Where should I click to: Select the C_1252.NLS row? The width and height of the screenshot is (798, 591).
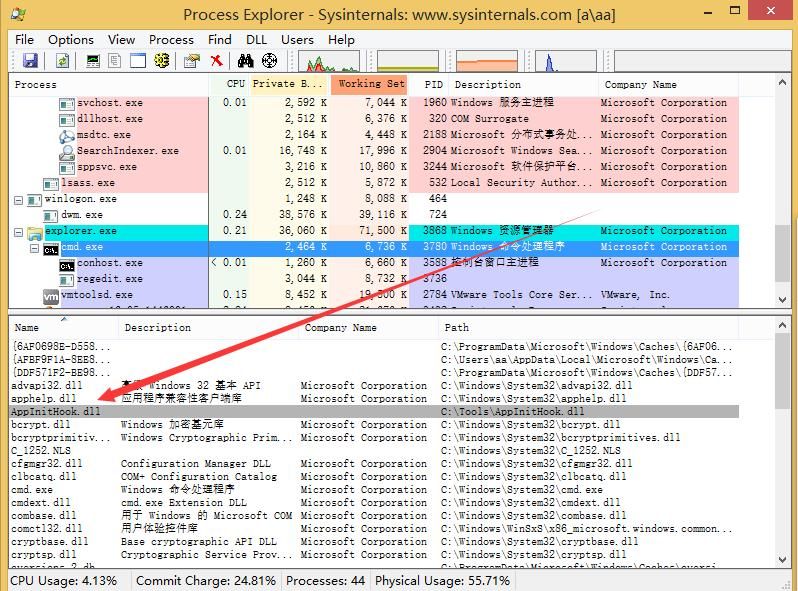click(374, 451)
